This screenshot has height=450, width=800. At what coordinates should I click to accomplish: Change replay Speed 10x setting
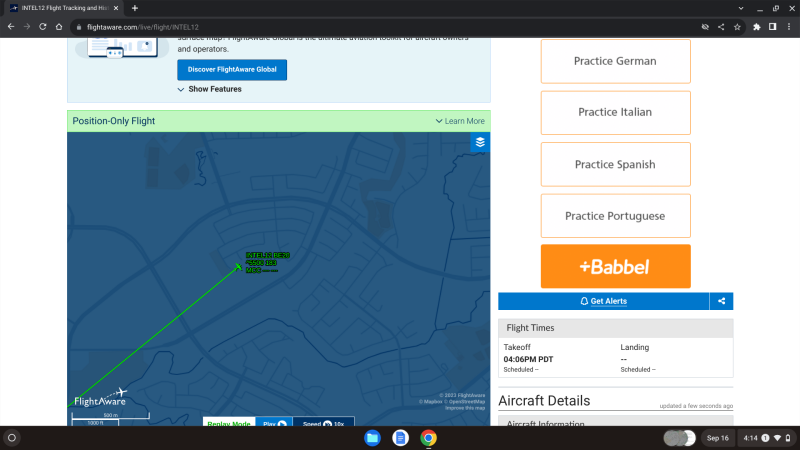click(323, 422)
